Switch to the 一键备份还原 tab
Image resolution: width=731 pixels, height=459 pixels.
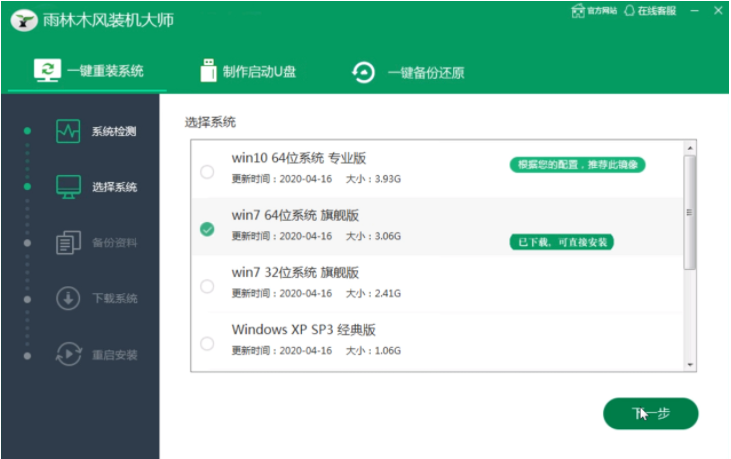pyautogui.click(x=408, y=73)
